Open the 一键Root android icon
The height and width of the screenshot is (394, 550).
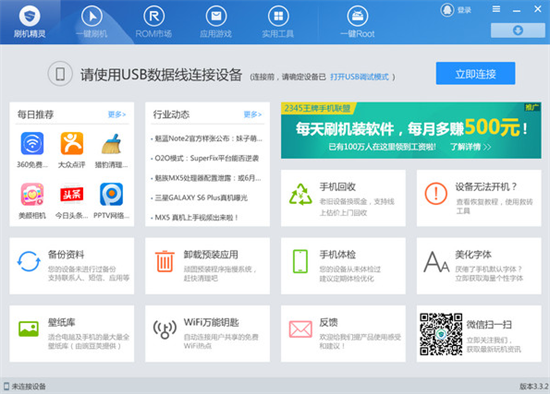point(357,16)
